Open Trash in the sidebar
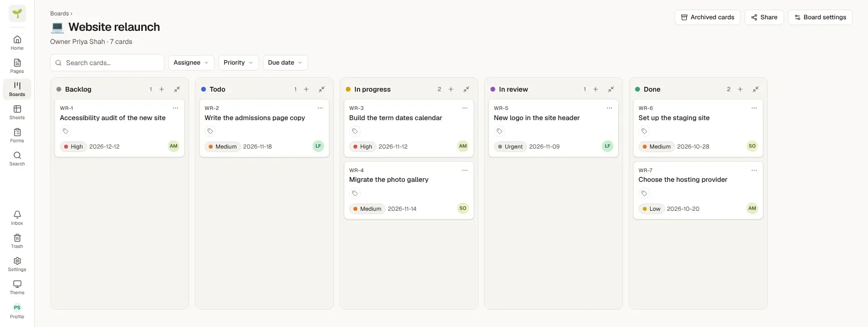Image resolution: width=868 pixels, height=327 pixels. (17, 241)
